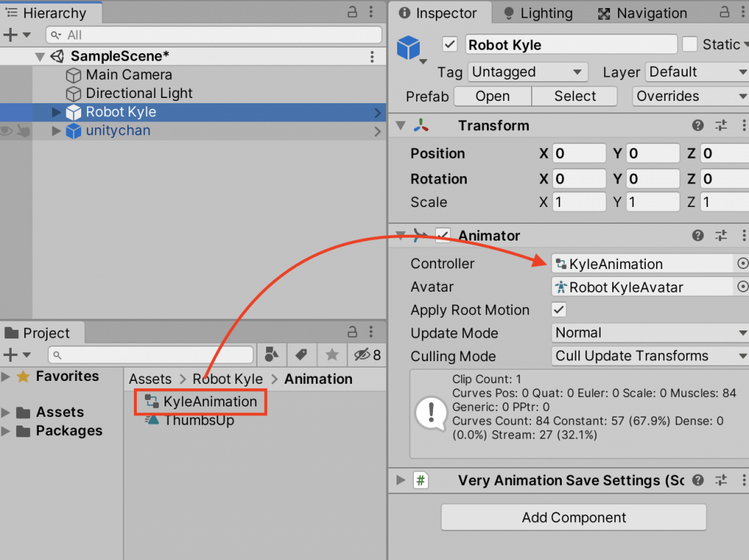Click Add Component button
Image resolution: width=749 pixels, height=560 pixels.
pos(573,517)
